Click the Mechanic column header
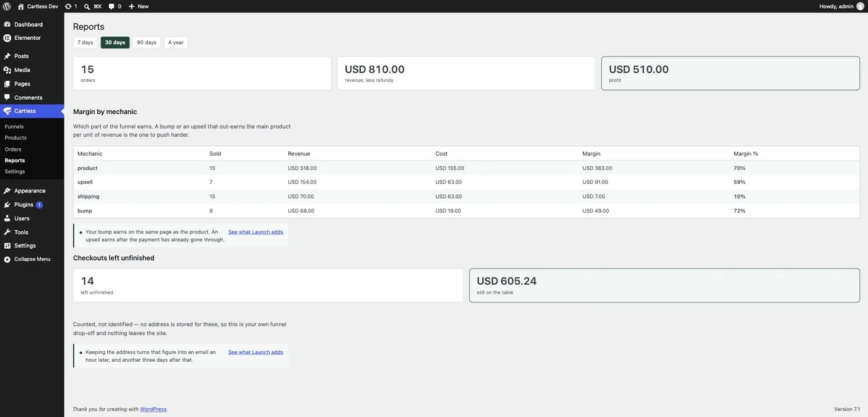This screenshot has width=868, height=417. coord(90,153)
